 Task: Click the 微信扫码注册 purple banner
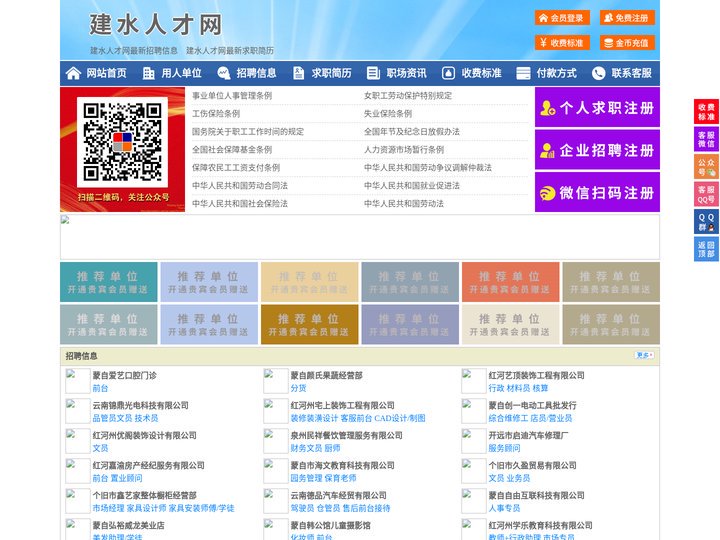click(x=597, y=192)
